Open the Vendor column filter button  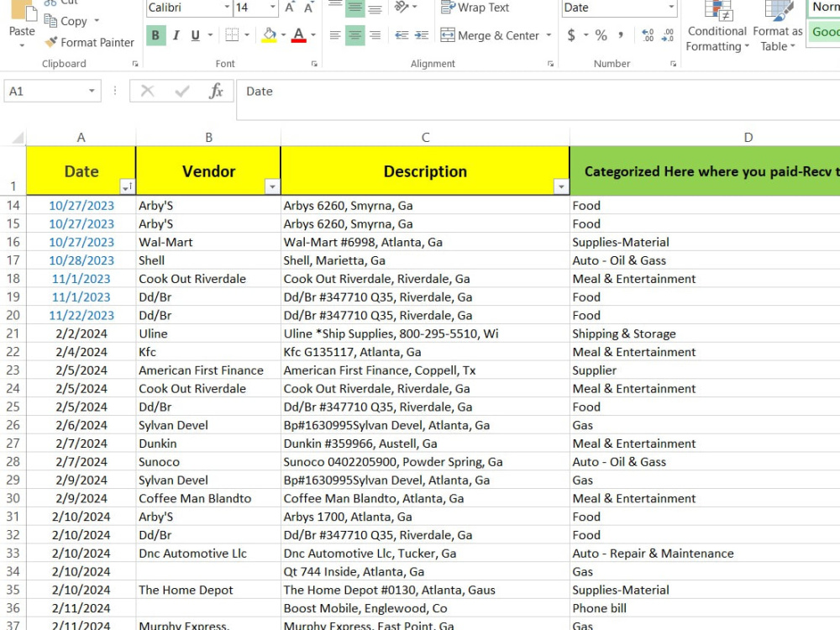pos(272,186)
